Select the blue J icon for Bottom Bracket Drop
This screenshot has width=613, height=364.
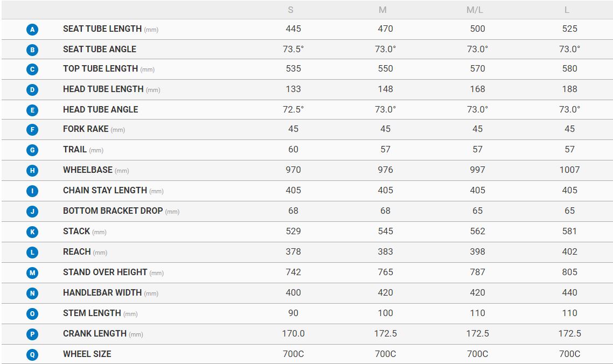point(32,212)
